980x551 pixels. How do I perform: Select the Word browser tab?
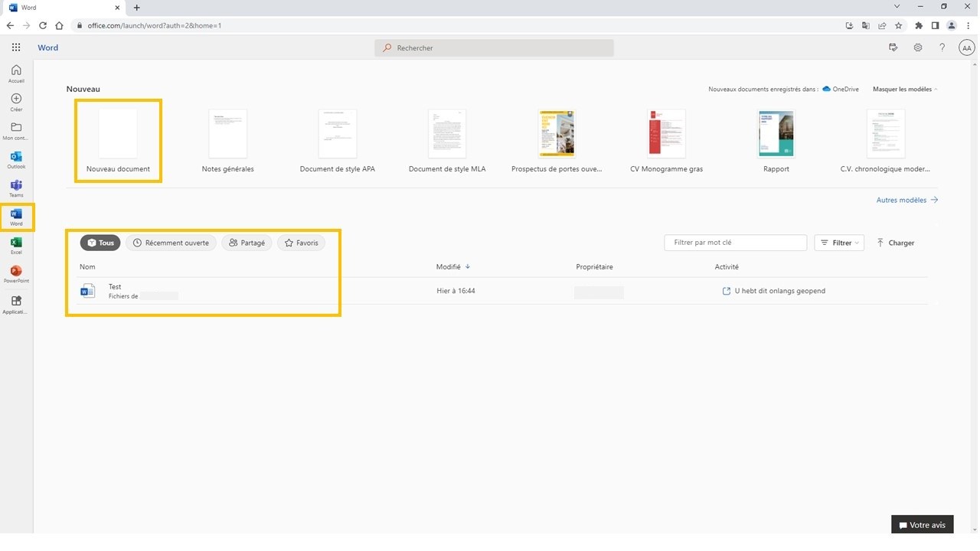click(x=65, y=8)
